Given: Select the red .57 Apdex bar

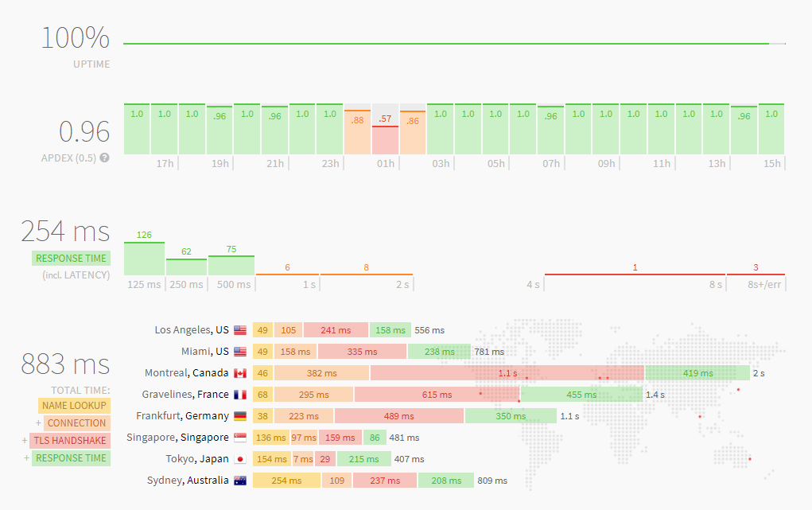Looking at the screenshot, I should (385, 138).
